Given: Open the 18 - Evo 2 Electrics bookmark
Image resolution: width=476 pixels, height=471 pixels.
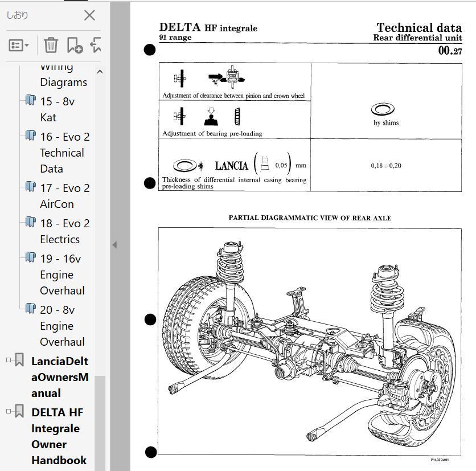Looking at the screenshot, I should click(x=65, y=231).
